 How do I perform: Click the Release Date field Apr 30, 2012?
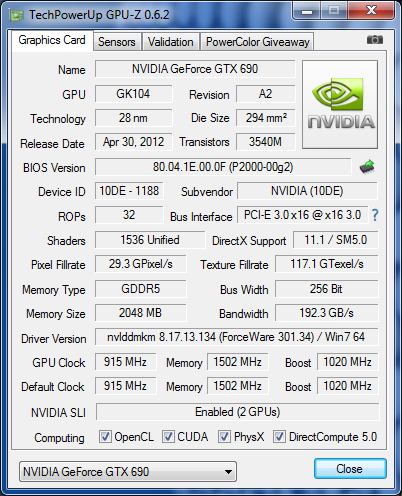[133, 142]
